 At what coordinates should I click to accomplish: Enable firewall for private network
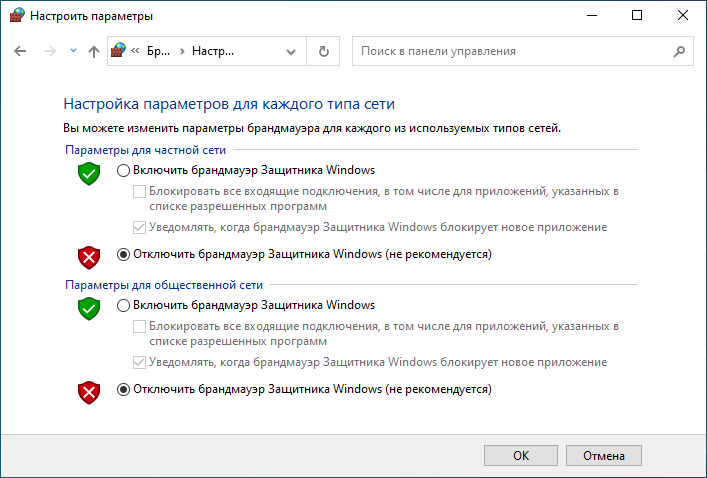(x=123, y=170)
